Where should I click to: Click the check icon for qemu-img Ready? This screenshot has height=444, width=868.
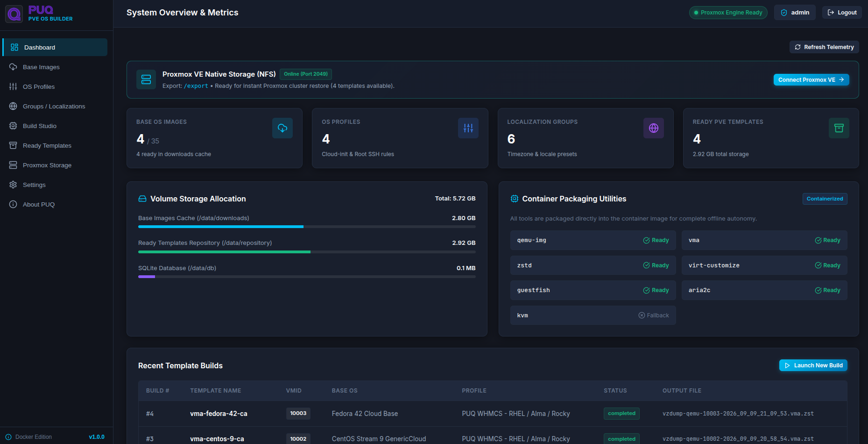pos(647,240)
